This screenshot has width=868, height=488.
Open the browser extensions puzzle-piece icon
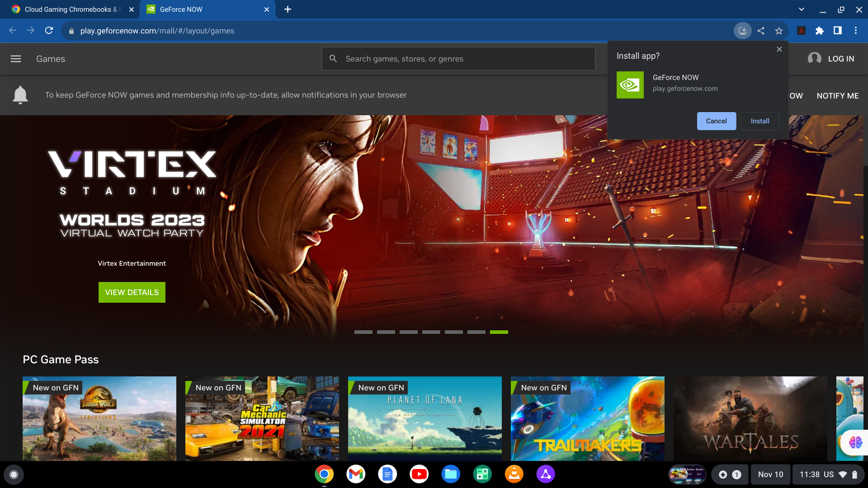820,30
